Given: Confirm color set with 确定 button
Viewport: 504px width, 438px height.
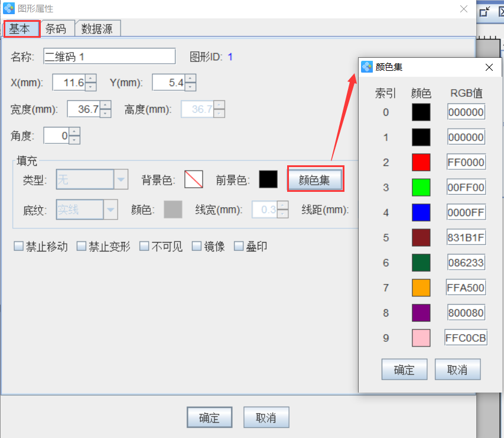Looking at the screenshot, I should [x=404, y=369].
